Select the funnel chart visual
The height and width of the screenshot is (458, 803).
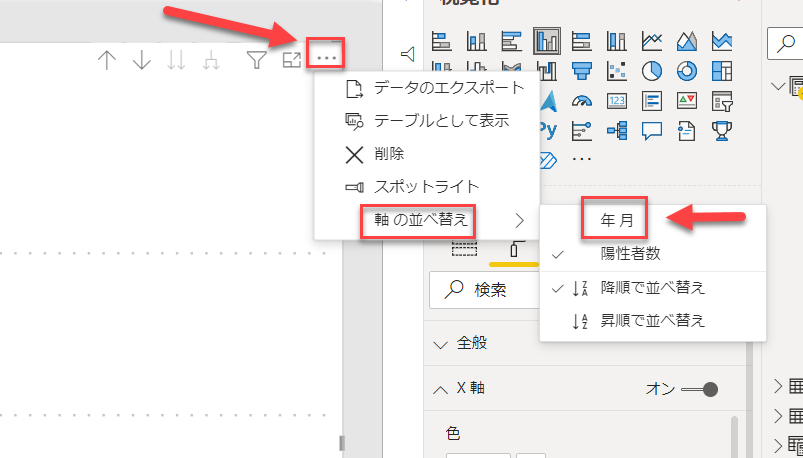(581, 71)
